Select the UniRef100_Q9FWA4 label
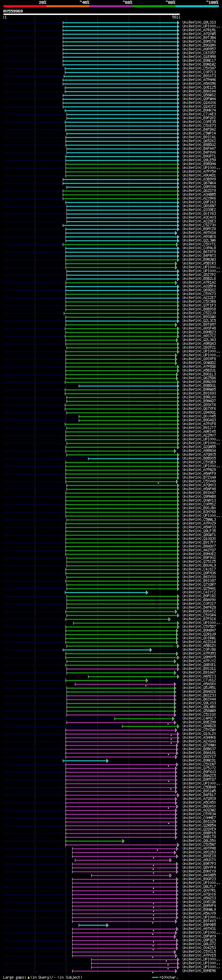Image resolution: width=222 pixels, height=980 pixels. [x=199, y=99]
